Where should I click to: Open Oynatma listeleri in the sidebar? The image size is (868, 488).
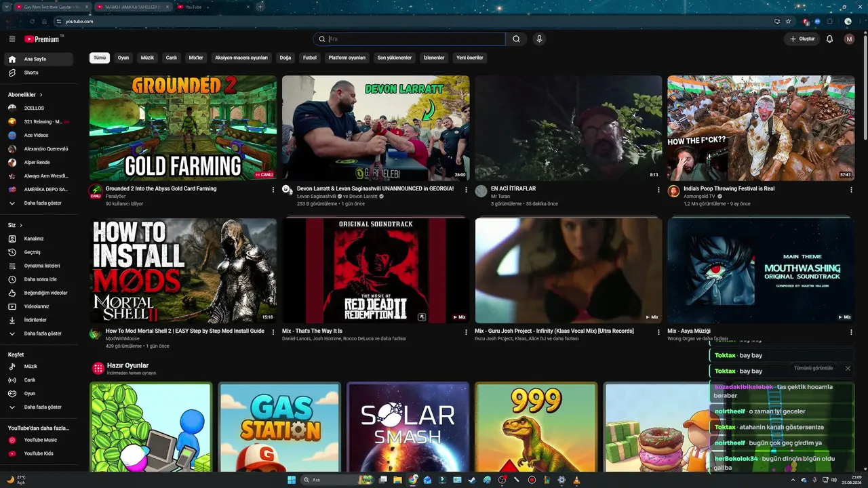[x=40, y=266]
